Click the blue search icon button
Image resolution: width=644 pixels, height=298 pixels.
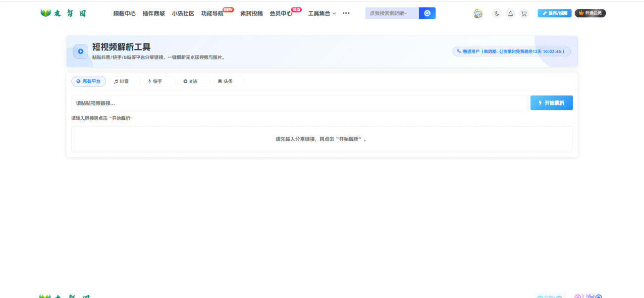(427, 13)
